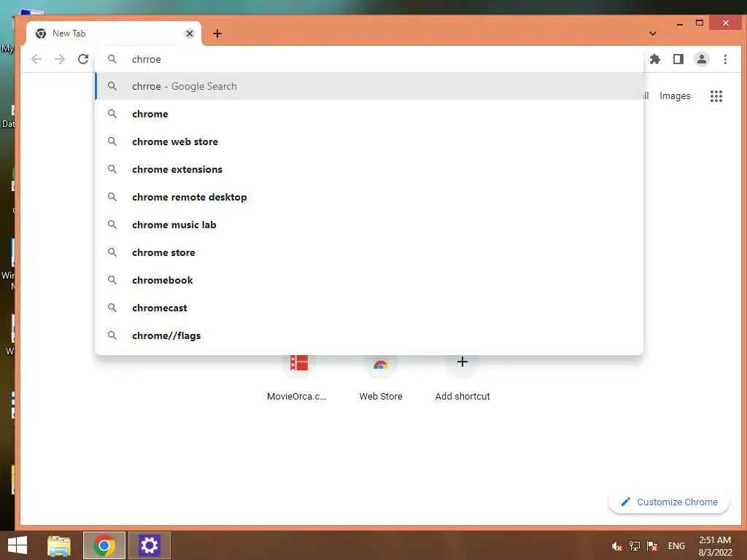
Task: Select the chrome extensions suggestion
Action: pyautogui.click(x=369, y=169)
